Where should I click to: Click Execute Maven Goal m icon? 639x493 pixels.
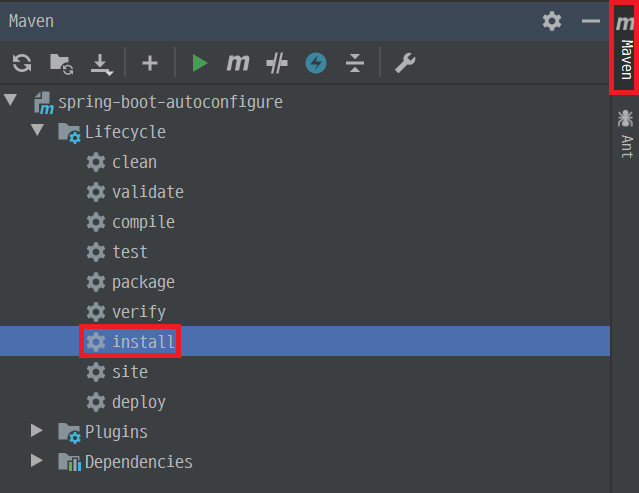pyautogui.click(x=238, y=63)
